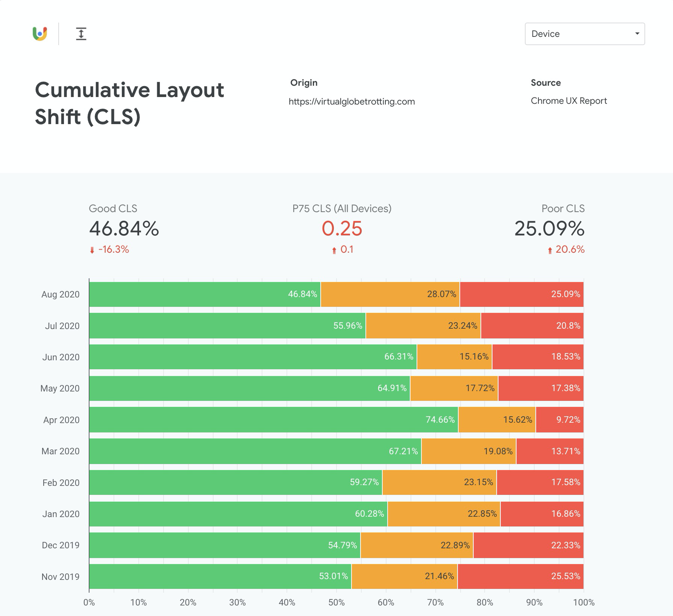Click the down arrow next to -16.3%
Image resolution: width=673 pixels, height=616 pixels.
click(x=92, y=250)
